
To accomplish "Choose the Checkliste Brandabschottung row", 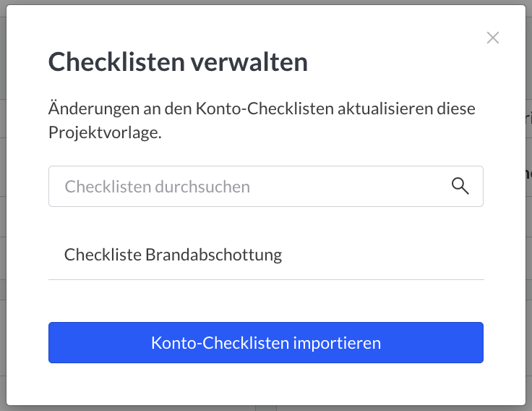I will point(266,255).
